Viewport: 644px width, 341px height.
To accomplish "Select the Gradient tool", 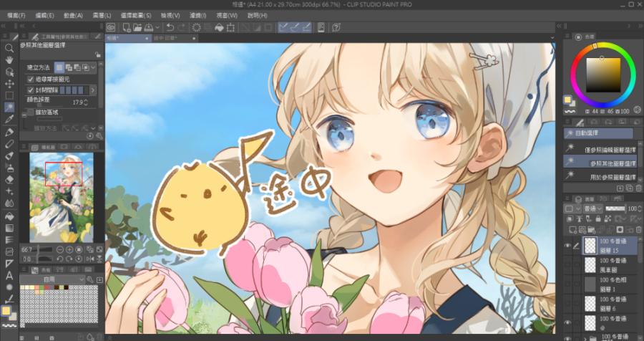I will click(9, 228).
